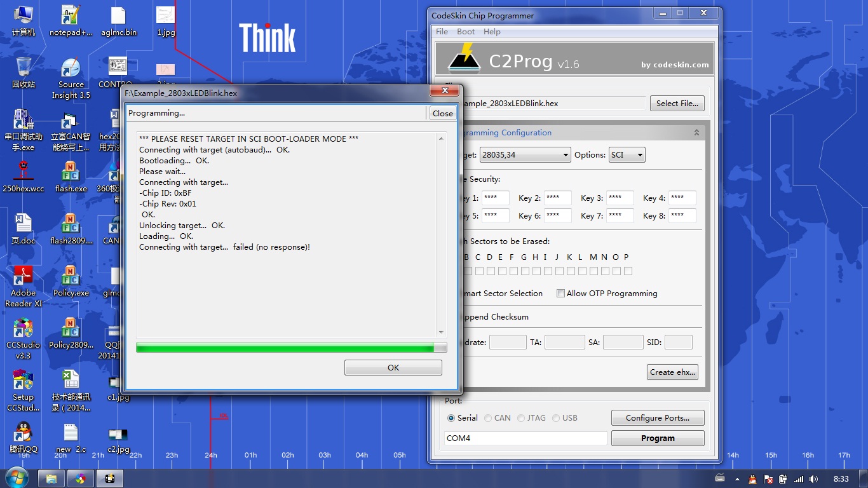Tick the sector P erase checkbox

tap(628, 271)
